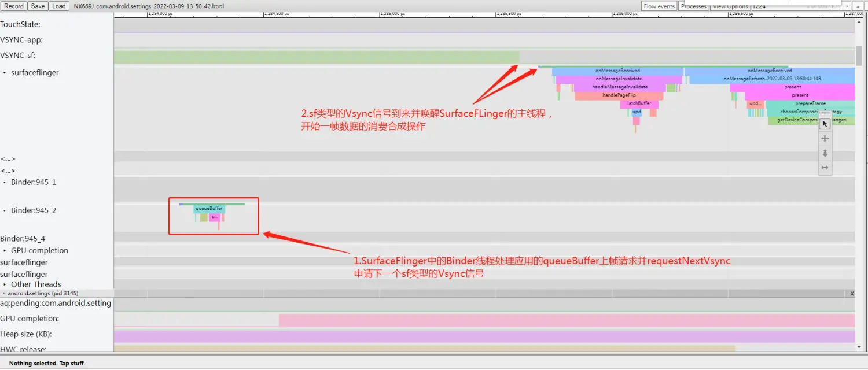Open the Processes filter menu

694,6
